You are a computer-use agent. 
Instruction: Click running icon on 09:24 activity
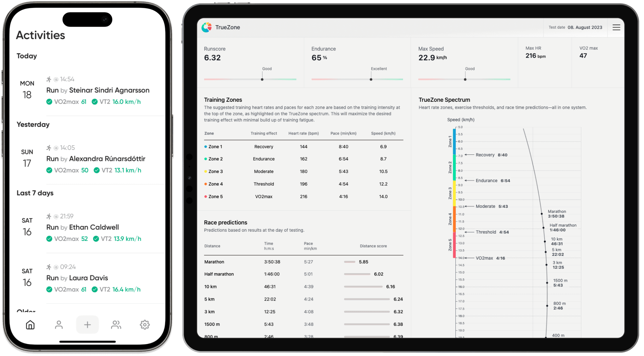(49, 267)
